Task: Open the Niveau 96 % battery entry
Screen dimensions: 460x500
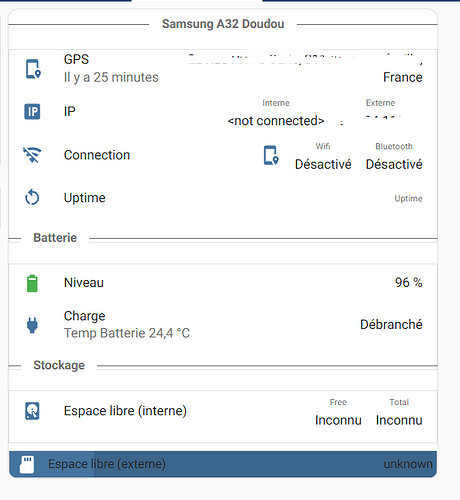Action: coord(223,283)
